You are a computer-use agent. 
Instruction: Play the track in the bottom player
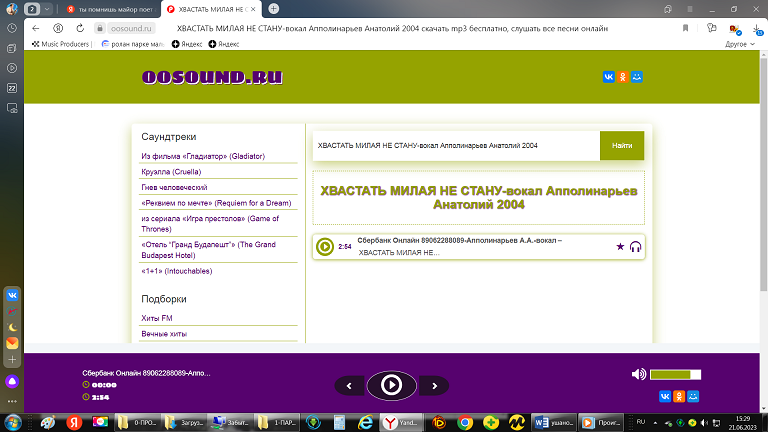[391, 385]
